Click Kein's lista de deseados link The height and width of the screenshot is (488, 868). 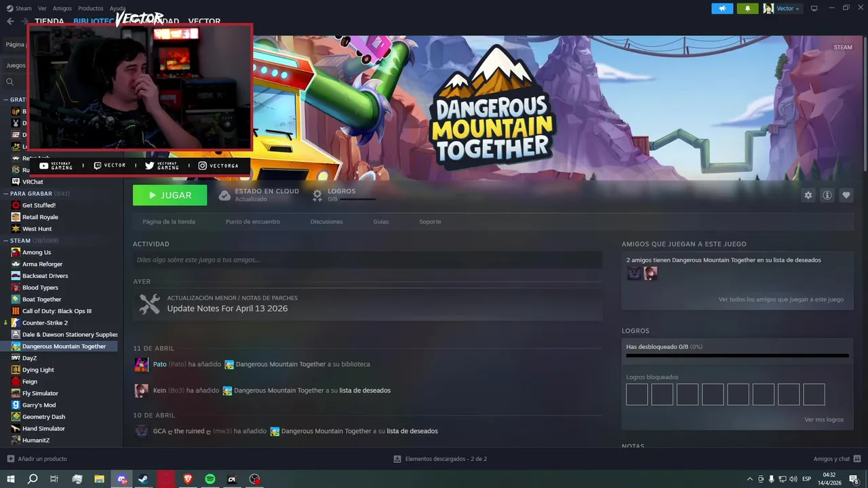coord(365,390)
